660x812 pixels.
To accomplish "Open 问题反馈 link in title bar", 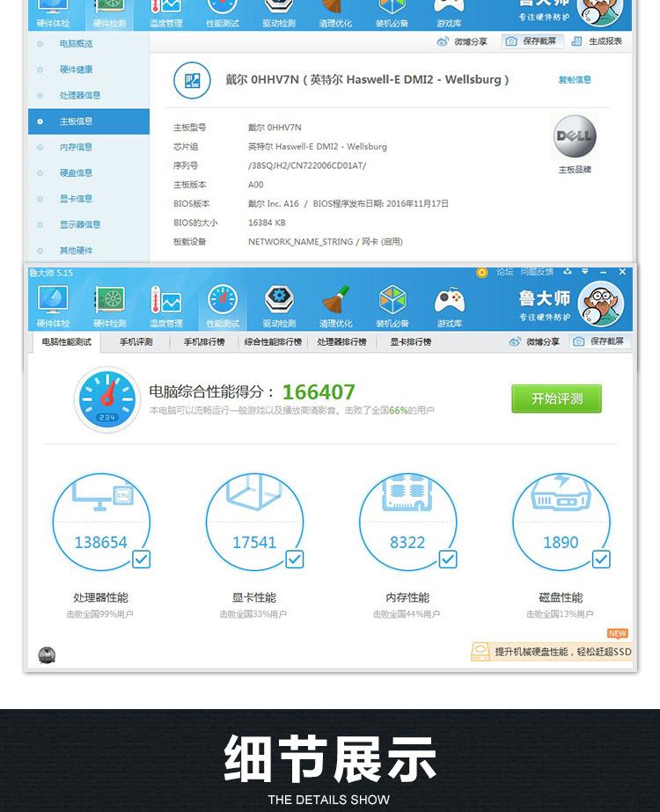I will click(x=537, y=272).
